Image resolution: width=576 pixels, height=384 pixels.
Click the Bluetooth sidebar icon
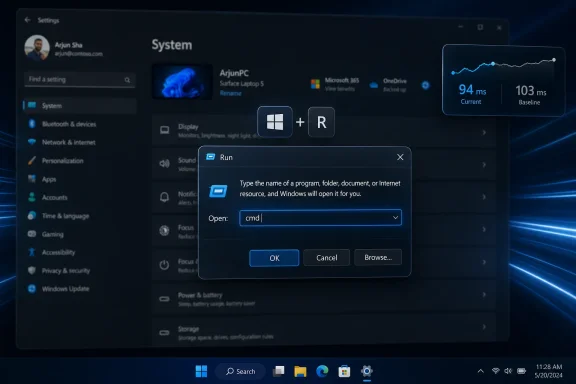coord(32,124)
